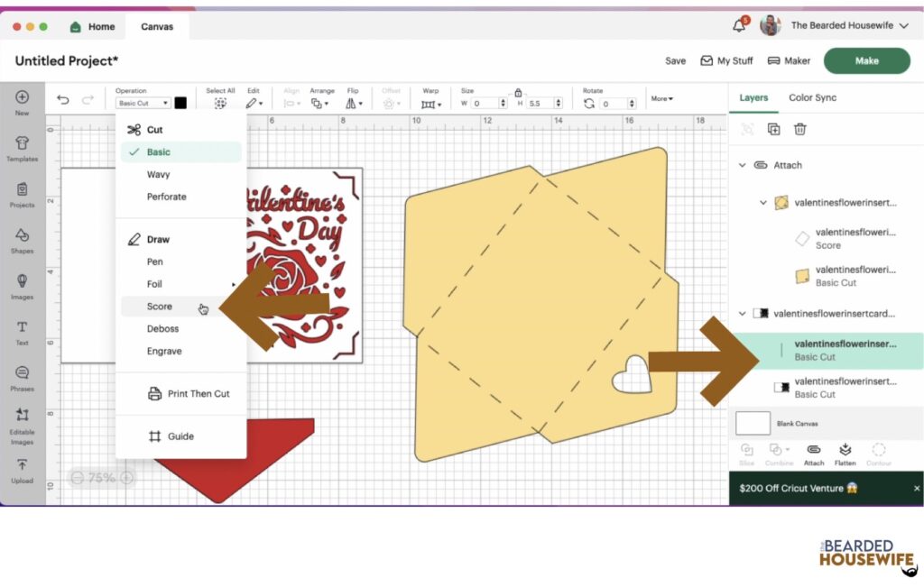Click the Rotate input field
Screen dimensions: 924x587
click(618, 104)
